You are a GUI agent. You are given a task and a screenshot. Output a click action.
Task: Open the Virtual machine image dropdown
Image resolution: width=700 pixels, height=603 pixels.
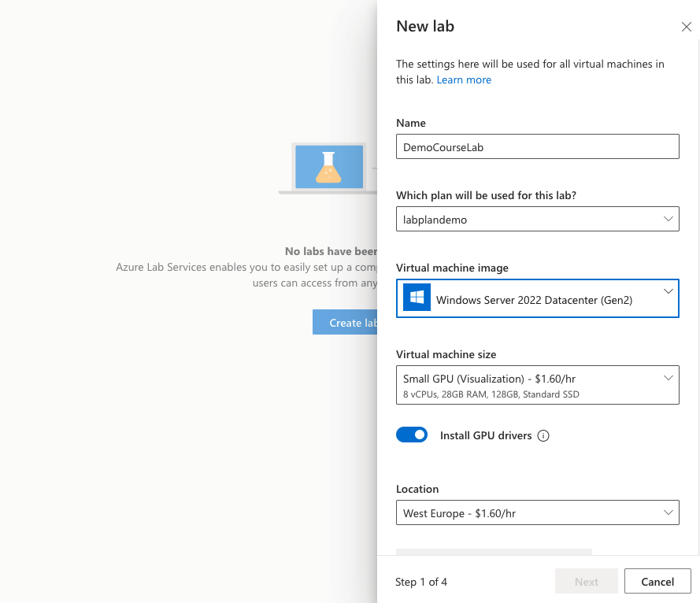(538, 298)
